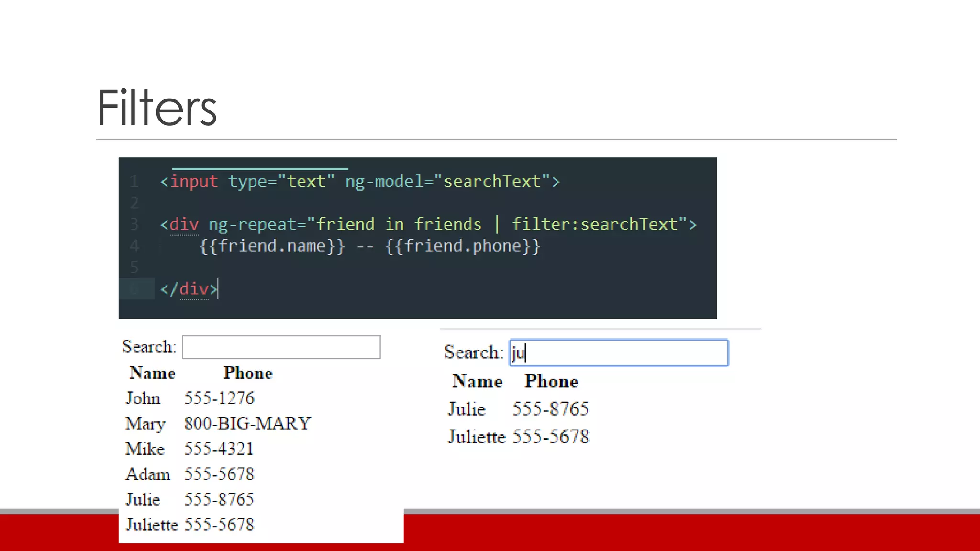
Task: Select the Adam 555-5678 row
Action: pyautogui.click(x=189, y=474)
